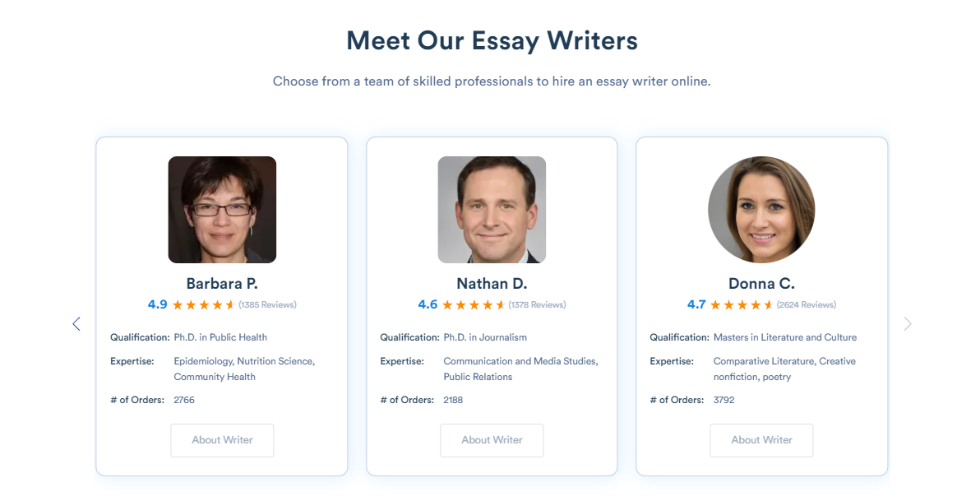Click Nathan D.'s star rating icons
This screenshot has height=501, width=980.
tap(474, 305)
